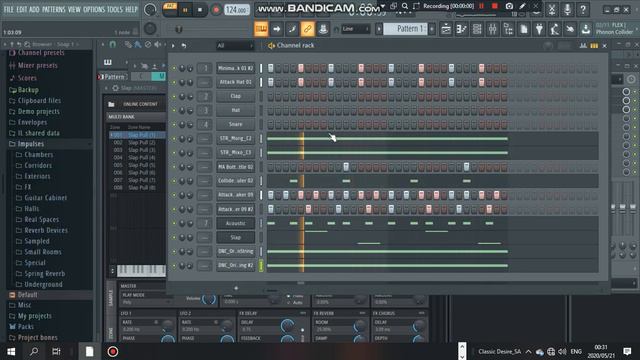Select the Hat channel button

point(236,111)
